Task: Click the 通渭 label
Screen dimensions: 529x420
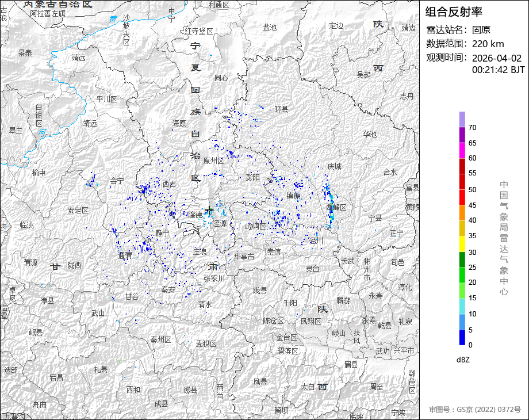Action: pyautogui.click(x=125, y=255)
